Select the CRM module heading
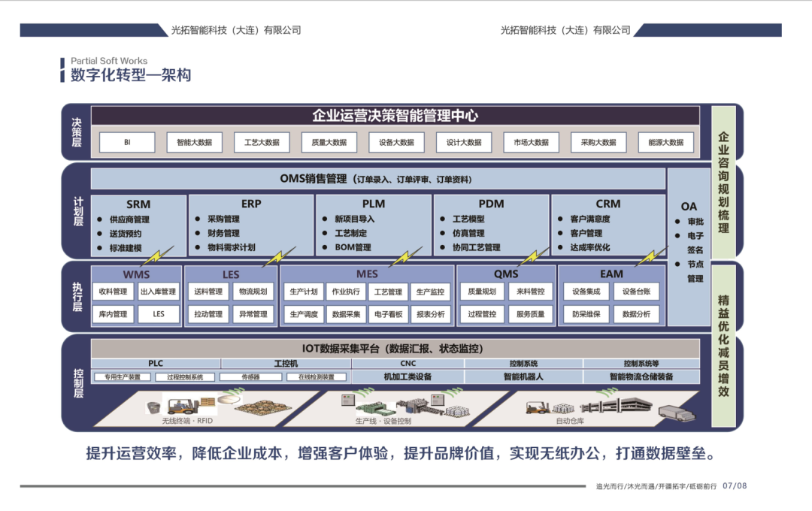Image resolution: width=812 pixels, height=511 pixels. [608, 204]
